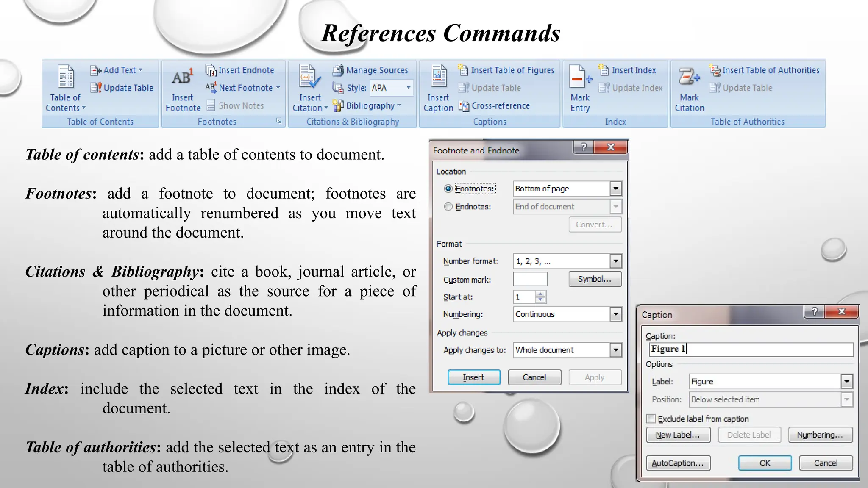Click the Symbol button
This screenshot has width=868, height=488.
tap(595, 279)
